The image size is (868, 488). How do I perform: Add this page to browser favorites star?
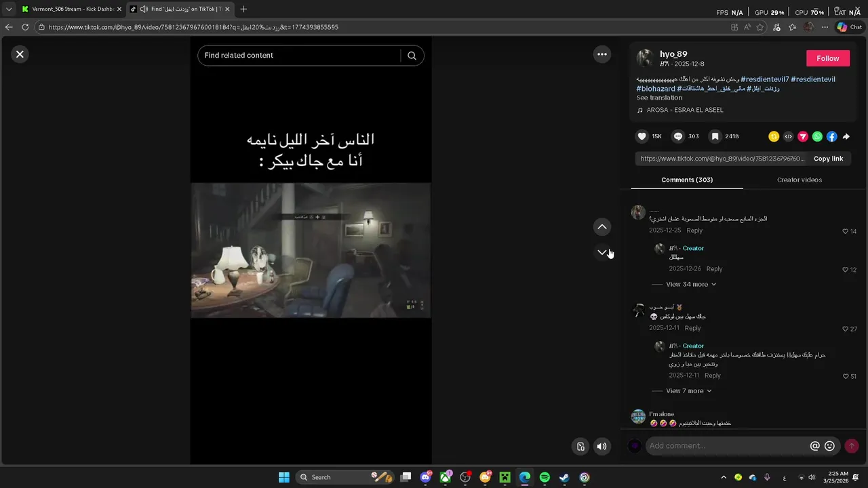760,27
